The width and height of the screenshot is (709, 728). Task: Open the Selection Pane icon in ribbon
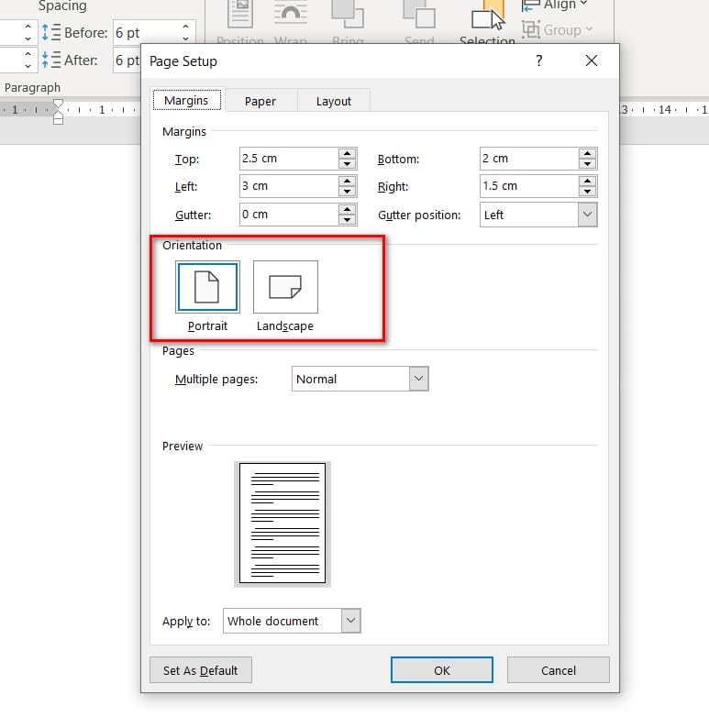(488, 17)
